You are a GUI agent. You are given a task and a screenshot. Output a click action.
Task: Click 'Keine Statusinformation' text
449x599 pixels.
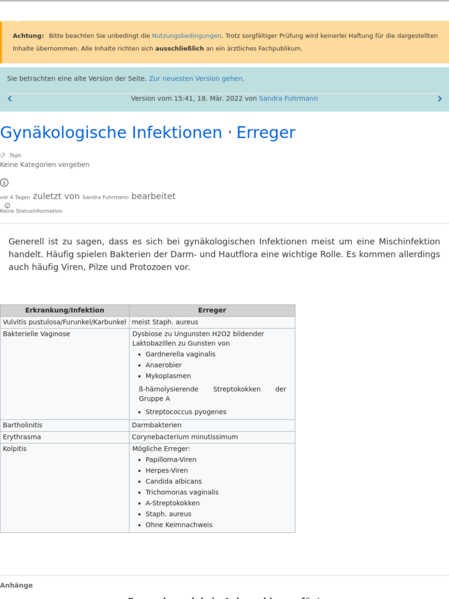pyautogui.click(x=31, y=211)
